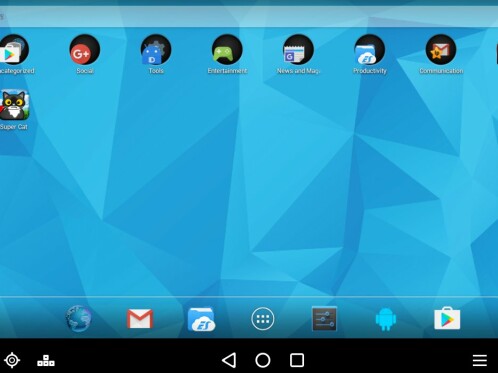
Task: Click the Tools label text
Action: [156, 71]
